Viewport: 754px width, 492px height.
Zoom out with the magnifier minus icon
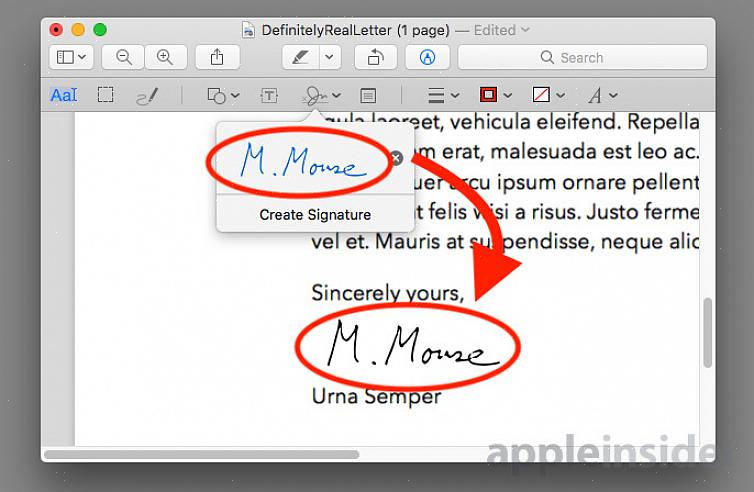tap(123, 58)
